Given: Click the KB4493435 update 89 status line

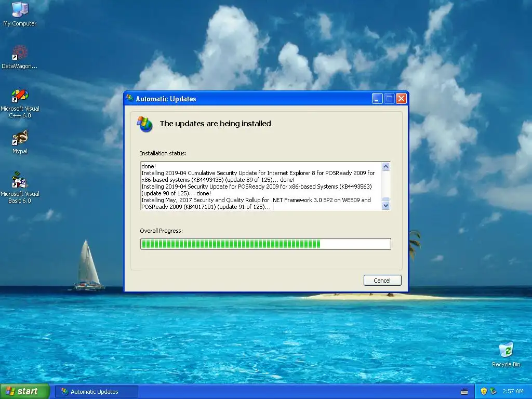Looking at the screenshot, I should click(258, 177).
